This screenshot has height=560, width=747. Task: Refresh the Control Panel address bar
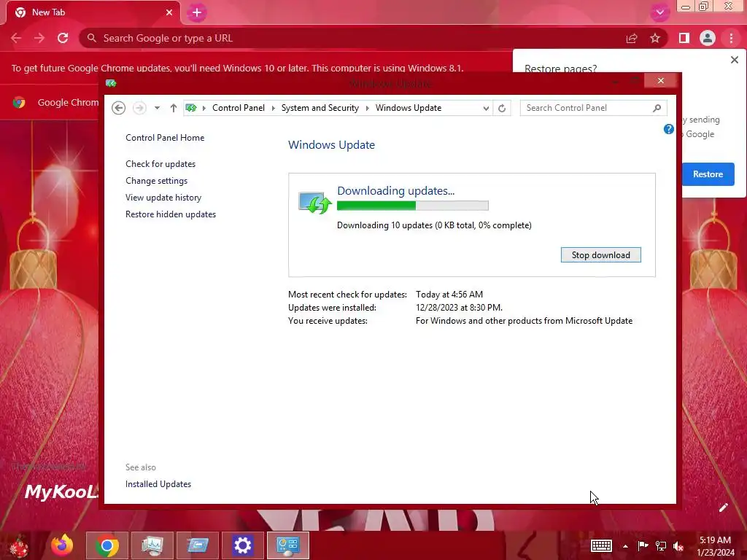pos(502,108)
